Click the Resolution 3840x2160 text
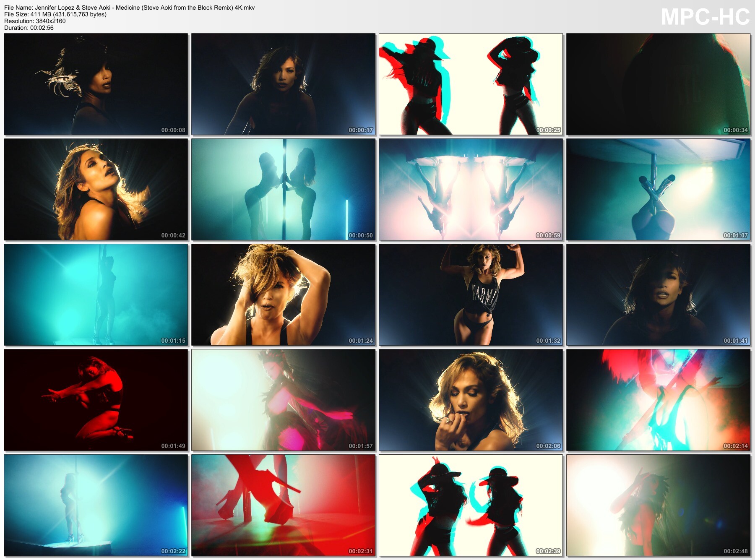 pyautogui.click(x=35, y=21)
